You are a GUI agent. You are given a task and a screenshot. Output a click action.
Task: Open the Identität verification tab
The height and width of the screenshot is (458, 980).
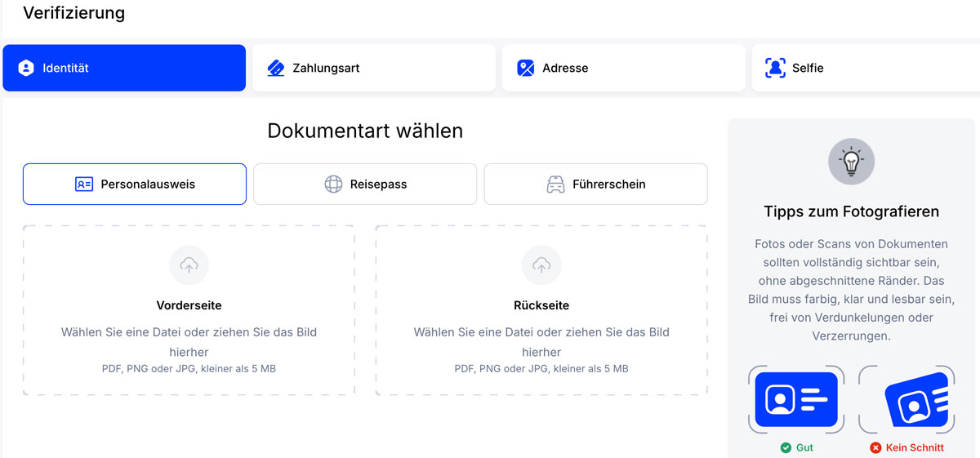coord(124,68)
